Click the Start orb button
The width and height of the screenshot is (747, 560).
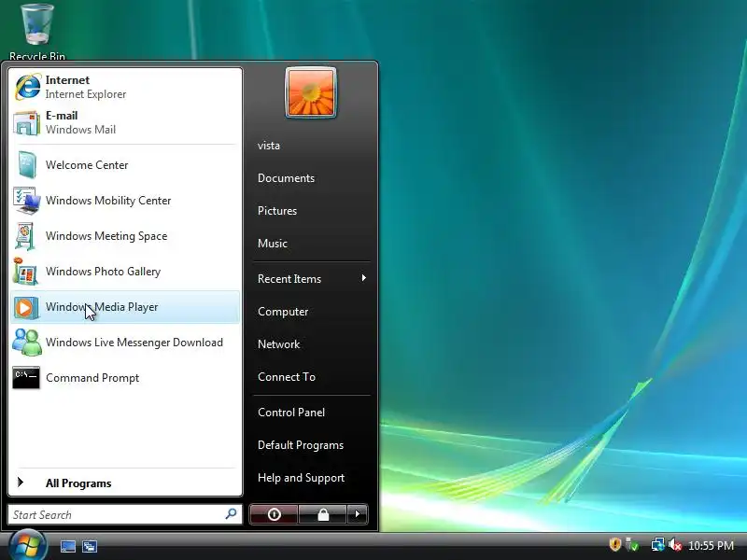(27, 545)
